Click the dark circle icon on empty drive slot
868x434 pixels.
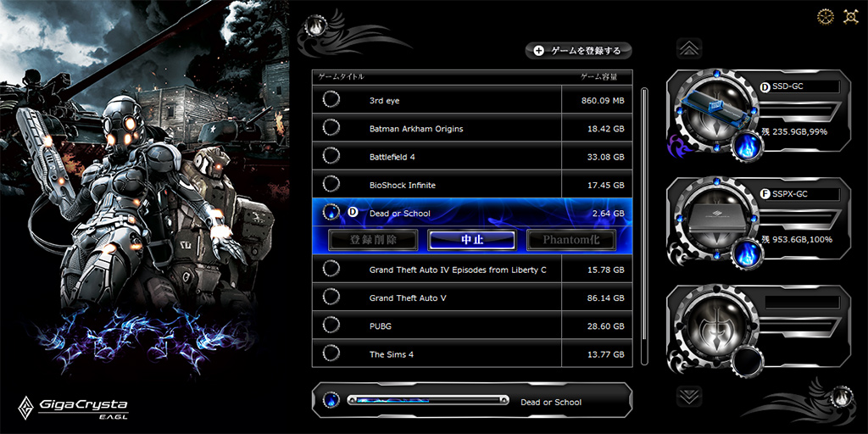747,361
